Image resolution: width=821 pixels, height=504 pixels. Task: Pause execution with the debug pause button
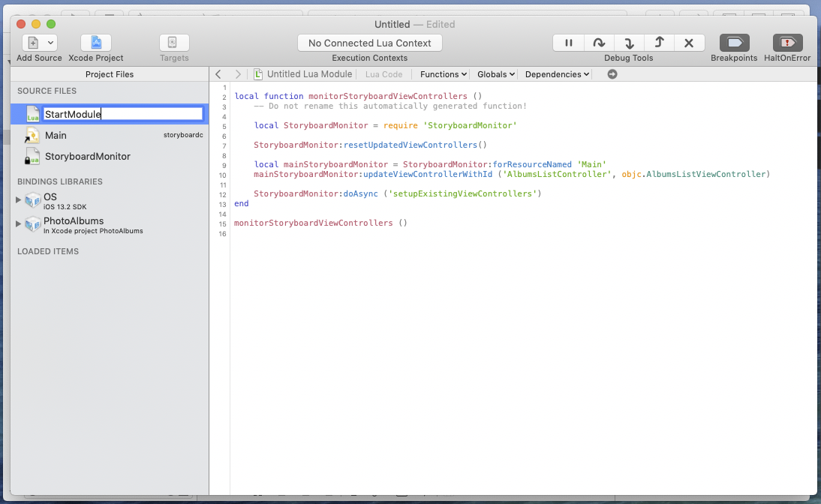[569, 43]
